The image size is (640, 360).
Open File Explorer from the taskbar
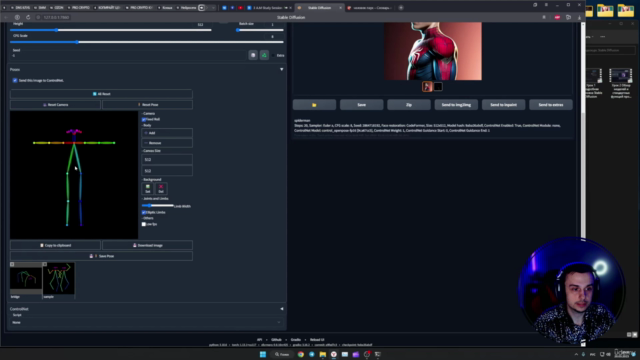pyautogui.click(x=323, y=354)
